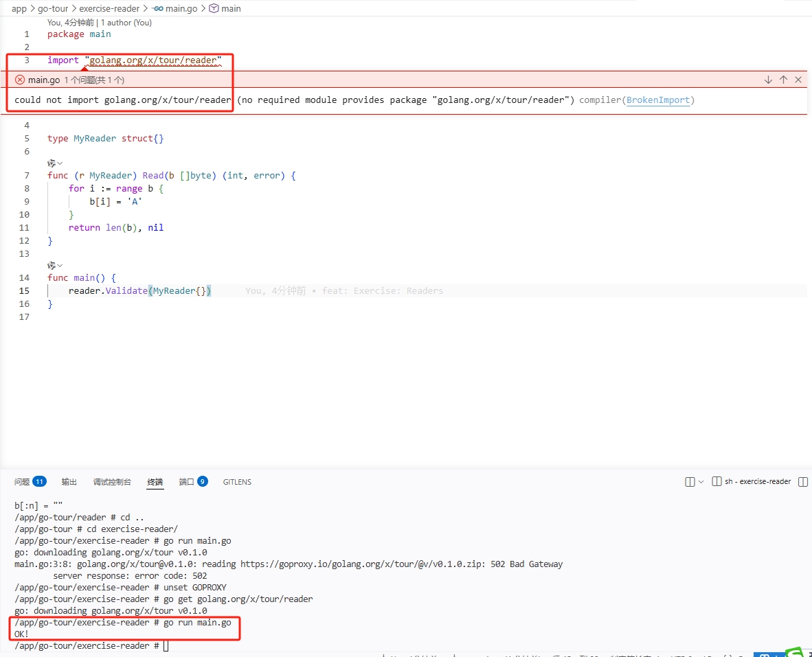Click terminal line 'unset GOPROXY'
Viewport: 812px width, 657px height.
[195, 587]
